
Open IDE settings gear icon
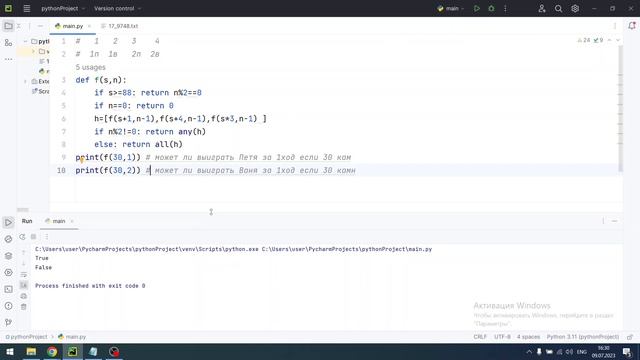pyautogui.click(x=575, y=8)
